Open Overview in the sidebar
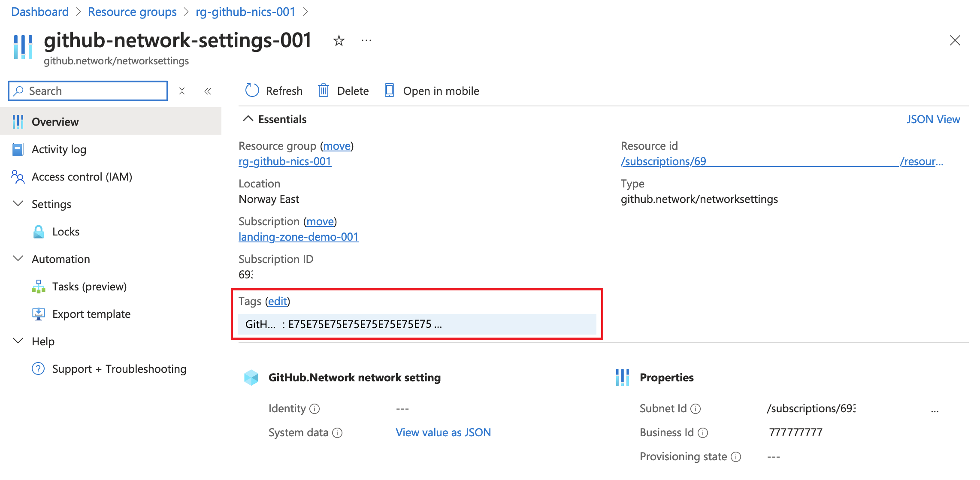The height and width of the screenshot is (480, 980). pos(111,121)
